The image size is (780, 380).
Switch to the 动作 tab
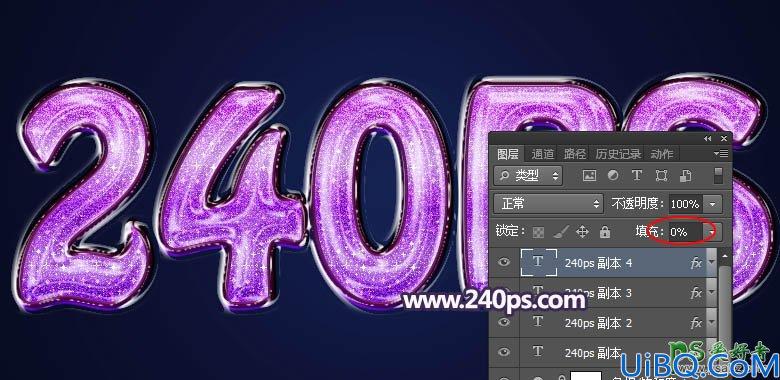[x=662, y=154]
